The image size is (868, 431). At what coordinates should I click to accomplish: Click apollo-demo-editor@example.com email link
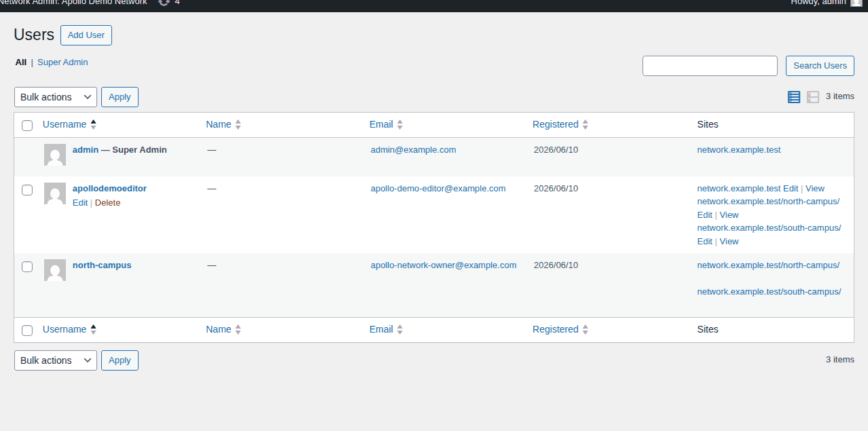tap(438, 189)
